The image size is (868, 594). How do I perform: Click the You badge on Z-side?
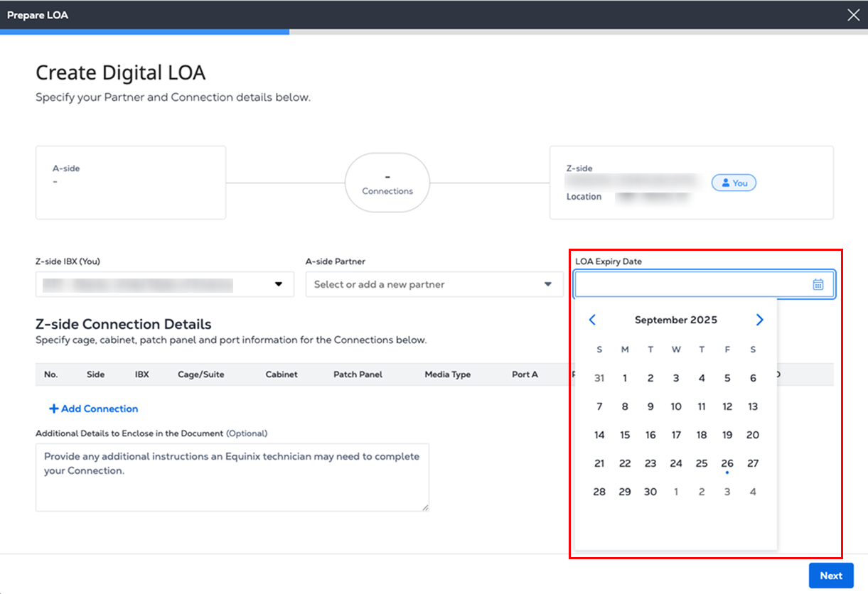(x=734, y=183)
